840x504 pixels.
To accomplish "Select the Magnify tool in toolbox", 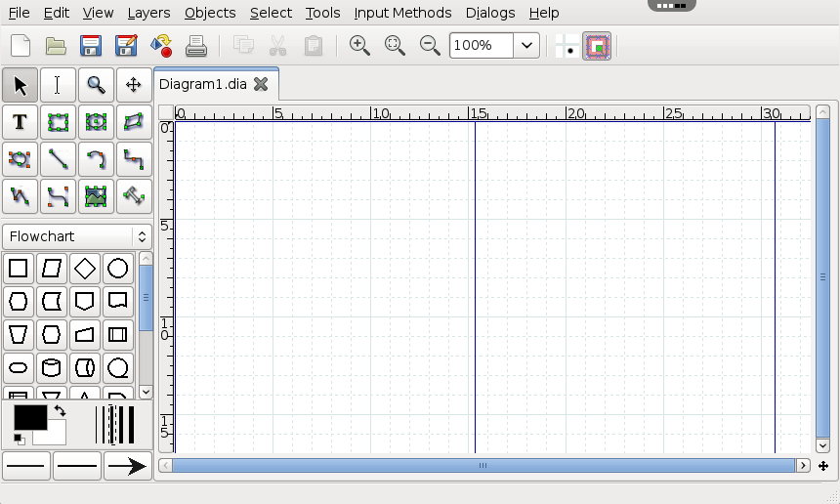I will 96,86.
